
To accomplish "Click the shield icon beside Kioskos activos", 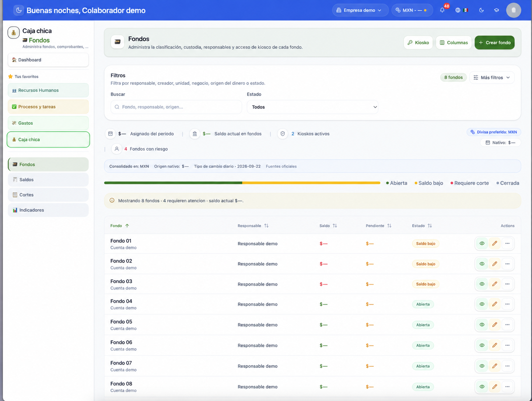I will tap(283, 134).
